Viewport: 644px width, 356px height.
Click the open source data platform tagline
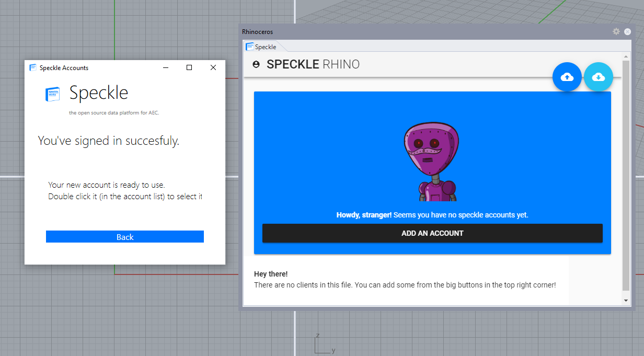point(113,112)
